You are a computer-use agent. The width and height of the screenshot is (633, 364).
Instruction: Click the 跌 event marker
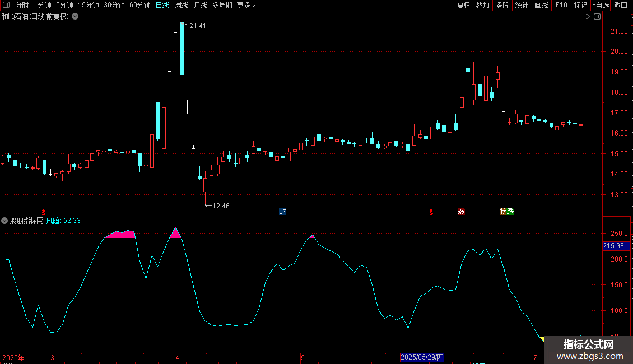point(510,212)
